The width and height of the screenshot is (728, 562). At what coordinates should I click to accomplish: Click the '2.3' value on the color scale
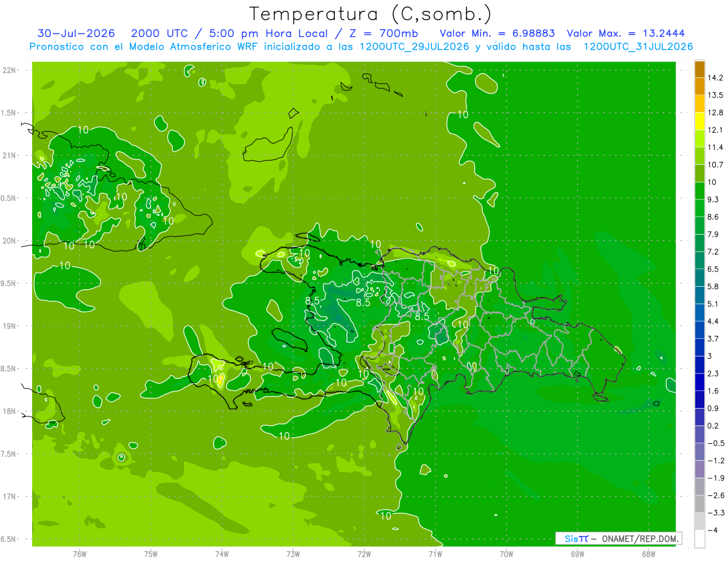point(713,373)
